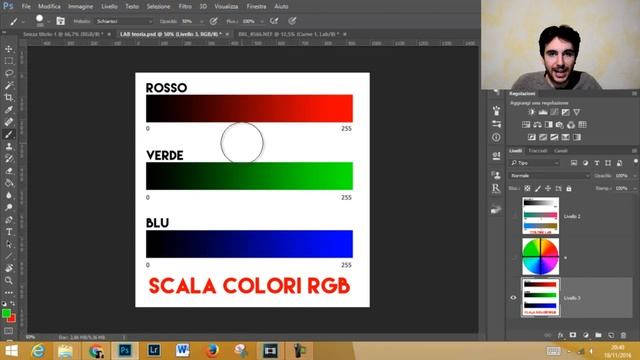This screenshot has width=640, height=360.
Task: Toggle airbrush mode in options bar
Action: point(274,21)
